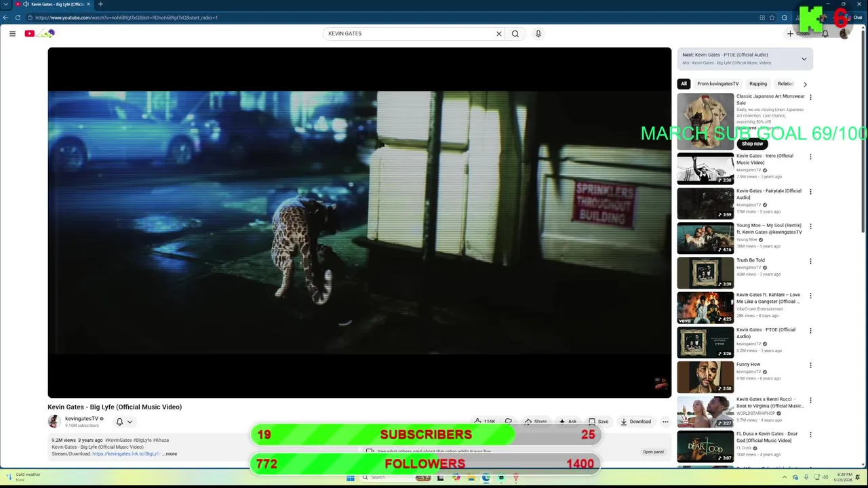Clear the KEVIN GATES search text
The width and height of the screenshot is (868, 488).
[499, 33]
